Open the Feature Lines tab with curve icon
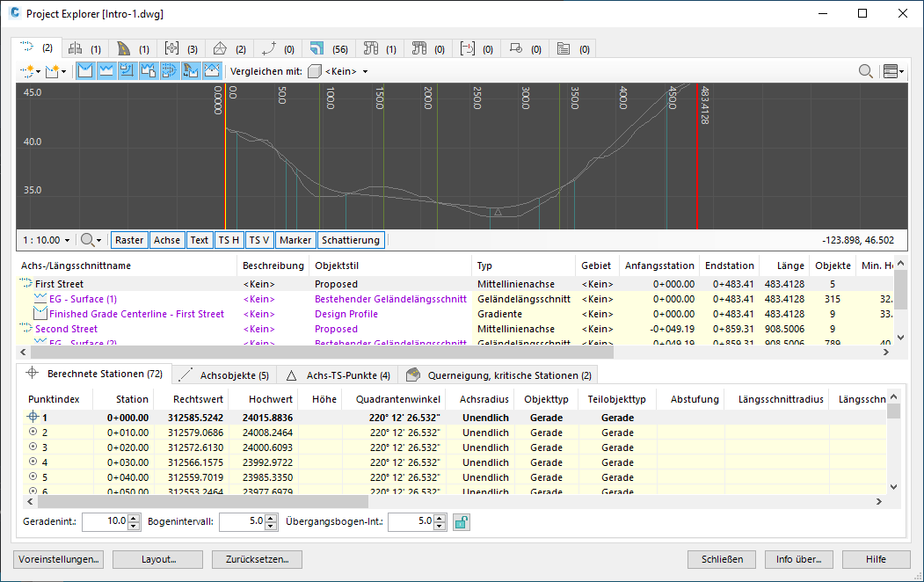 click(x=278, y=49)
